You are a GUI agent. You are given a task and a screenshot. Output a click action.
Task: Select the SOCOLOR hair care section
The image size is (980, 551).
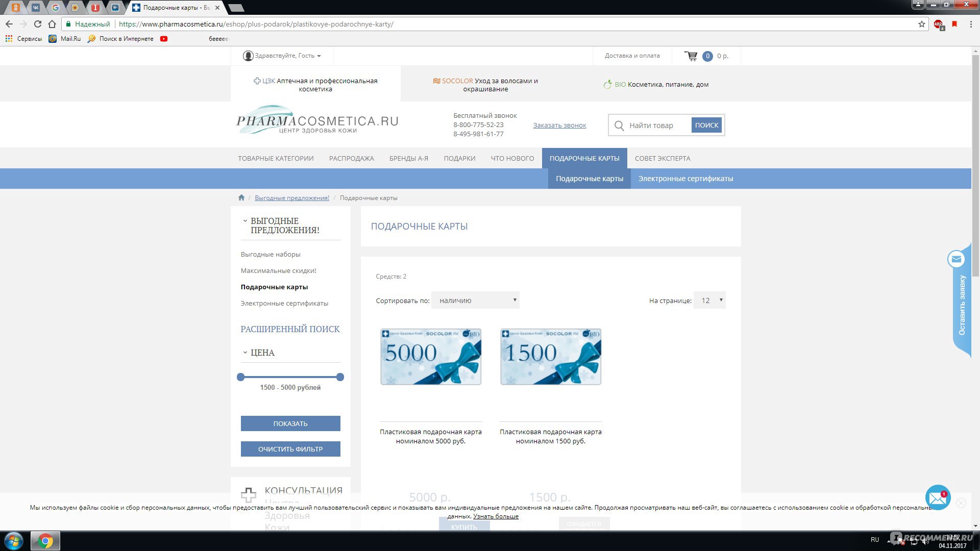click(x=485, y=85)
